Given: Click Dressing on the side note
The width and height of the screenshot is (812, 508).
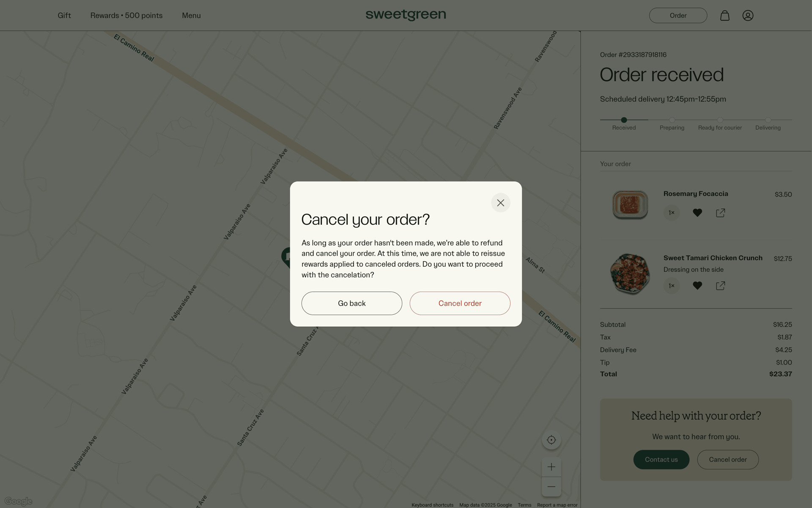Looking at the screenshot, I should pyautogui.click(x=693, y=270).
